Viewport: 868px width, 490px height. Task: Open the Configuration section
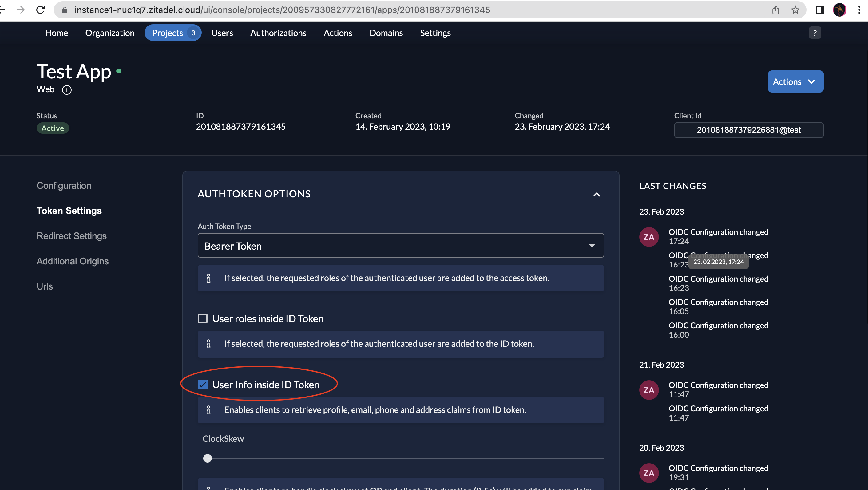click(x=64, y=185)
